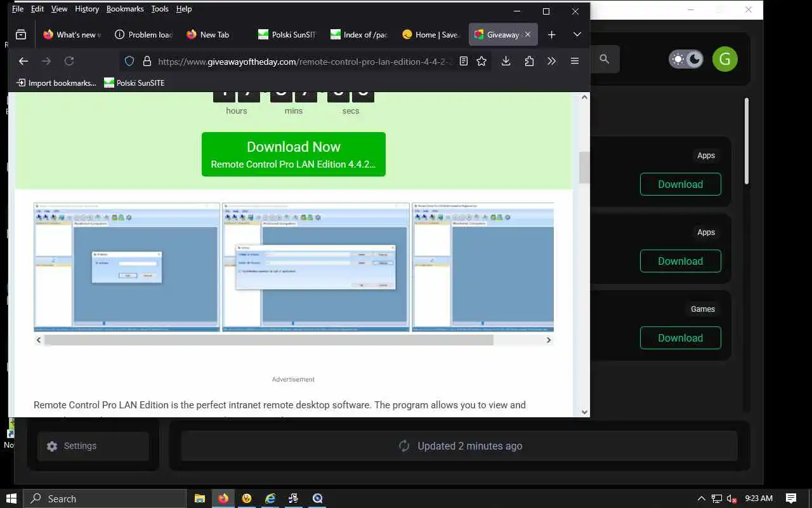Open the History menu
Image resolution: width=812 pixels, height=508 pixels.
[87, 9]
